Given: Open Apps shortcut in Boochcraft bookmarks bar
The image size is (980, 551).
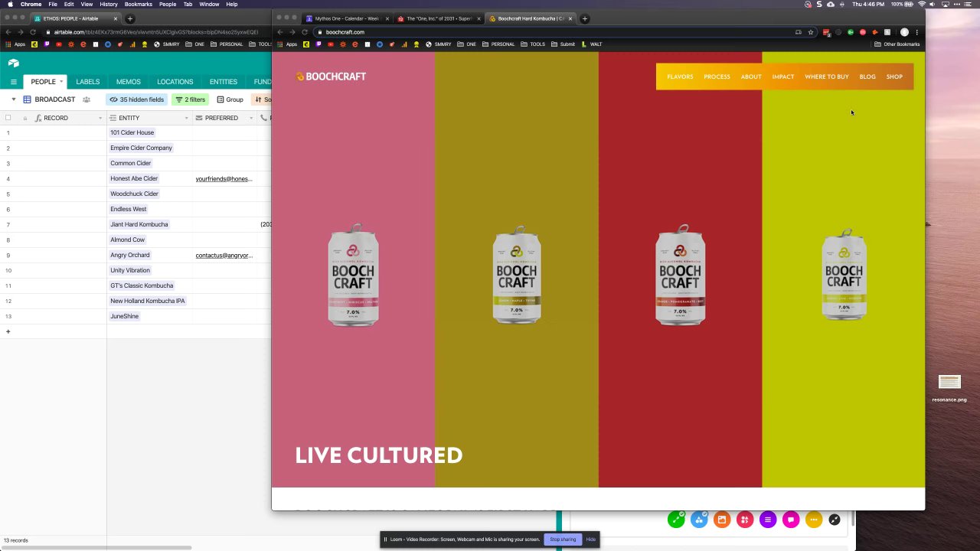Looking at the screenshot, I should click(x=288, y=44).
